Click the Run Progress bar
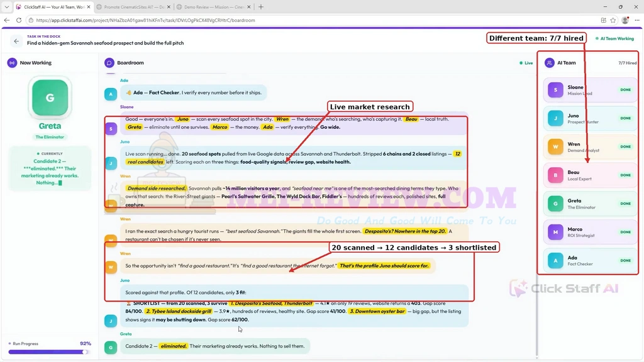The width and height of the screenshot is (644, 362). pos(48,352)
